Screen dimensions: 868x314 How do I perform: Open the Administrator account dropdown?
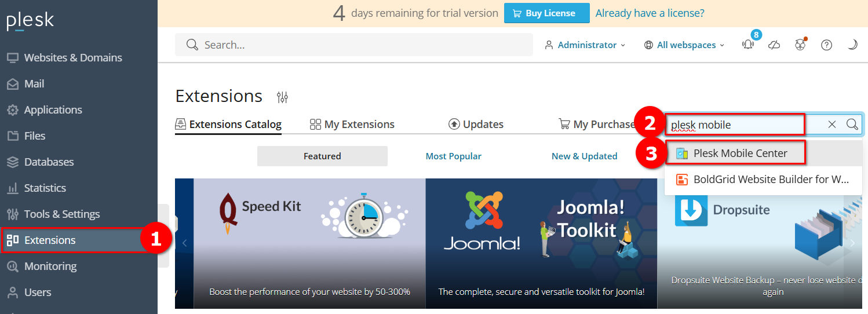coord(585,45)
